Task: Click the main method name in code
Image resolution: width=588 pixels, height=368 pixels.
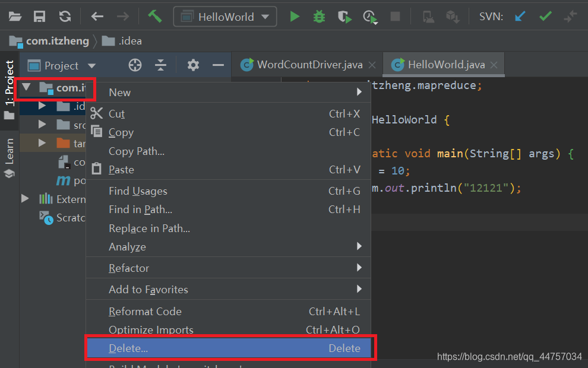Action: 450,154
